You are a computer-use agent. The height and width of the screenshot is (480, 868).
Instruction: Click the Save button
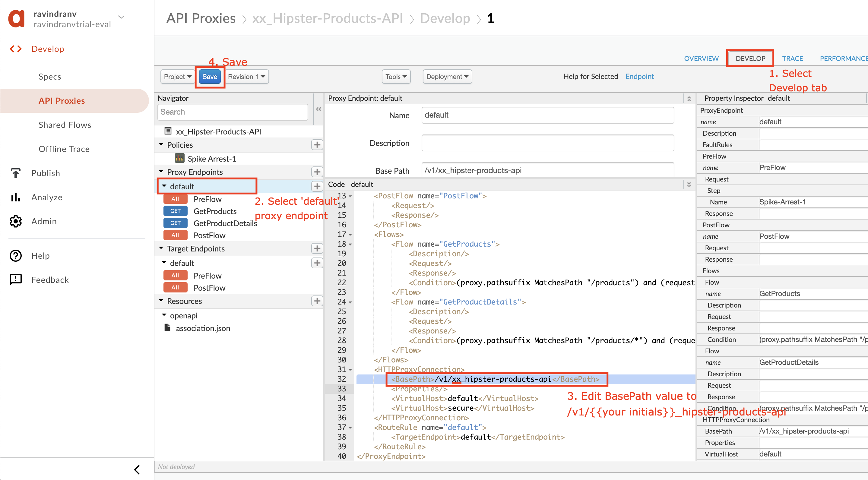click(210, 77)
